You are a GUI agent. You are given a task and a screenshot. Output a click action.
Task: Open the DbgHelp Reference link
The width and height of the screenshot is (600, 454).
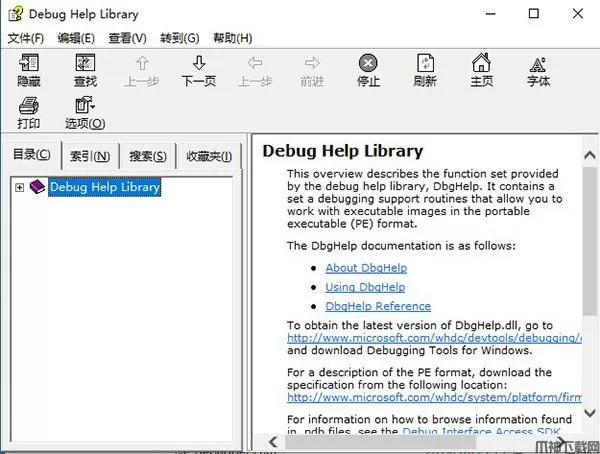[x=378, y=306]
